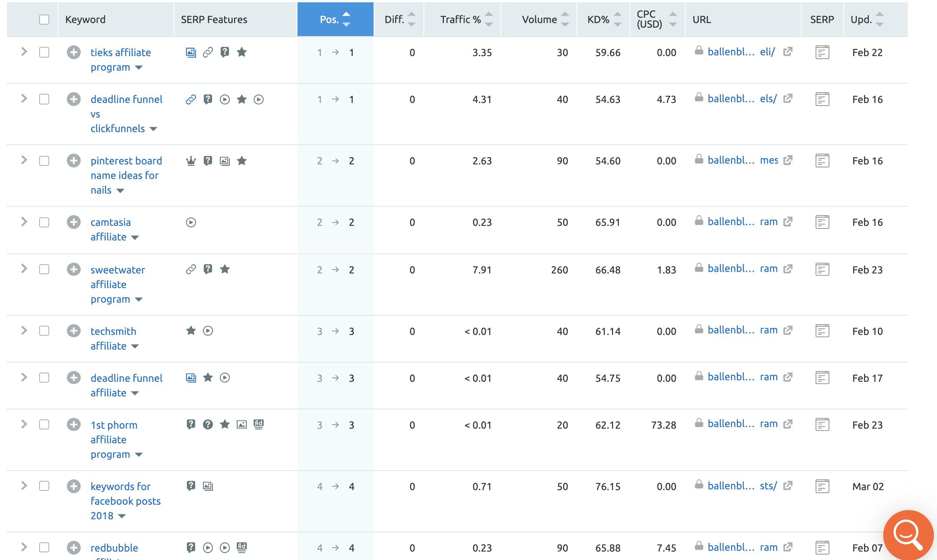Viewport: 937px width, 560px height.
Task: Toggle the select-all checkbox in header
Action: [x=44, y=20]
